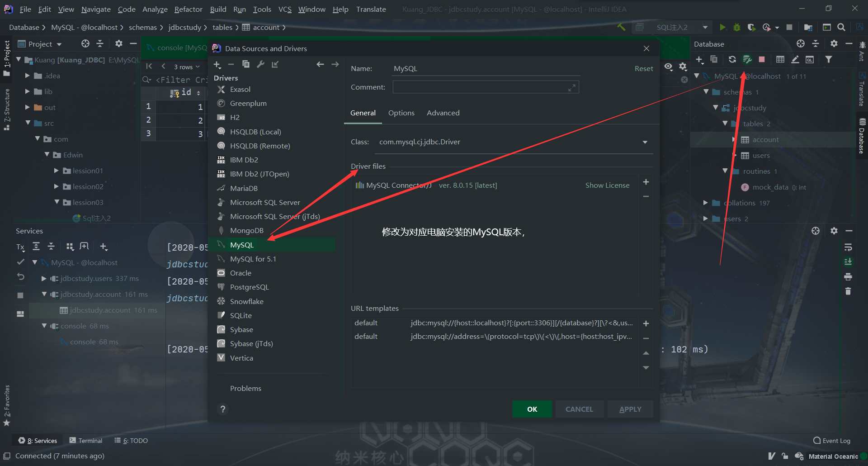Expand Comment field with expand icon
This screenshot has width=868, height=466.
pyautogui.click(x=572, y=87)
